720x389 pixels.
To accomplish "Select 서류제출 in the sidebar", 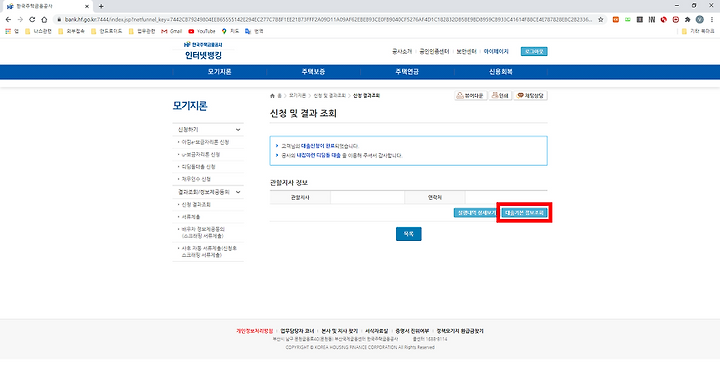I will (191, 217).
